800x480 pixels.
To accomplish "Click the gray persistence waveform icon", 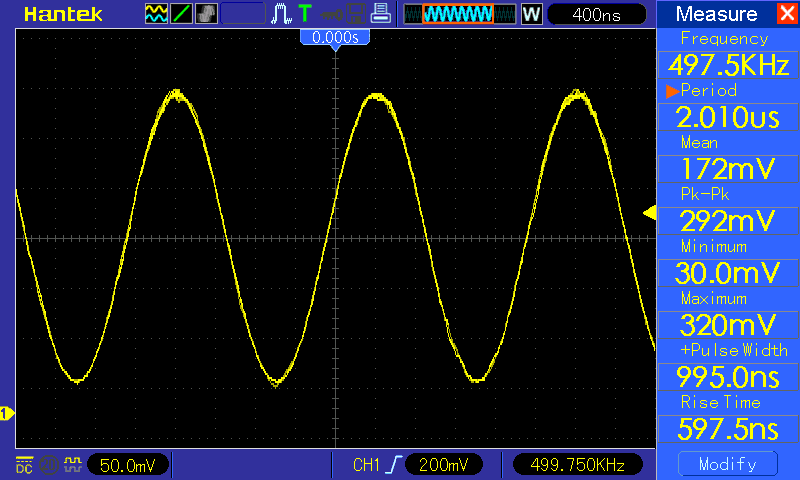I will tap(206, 14).
